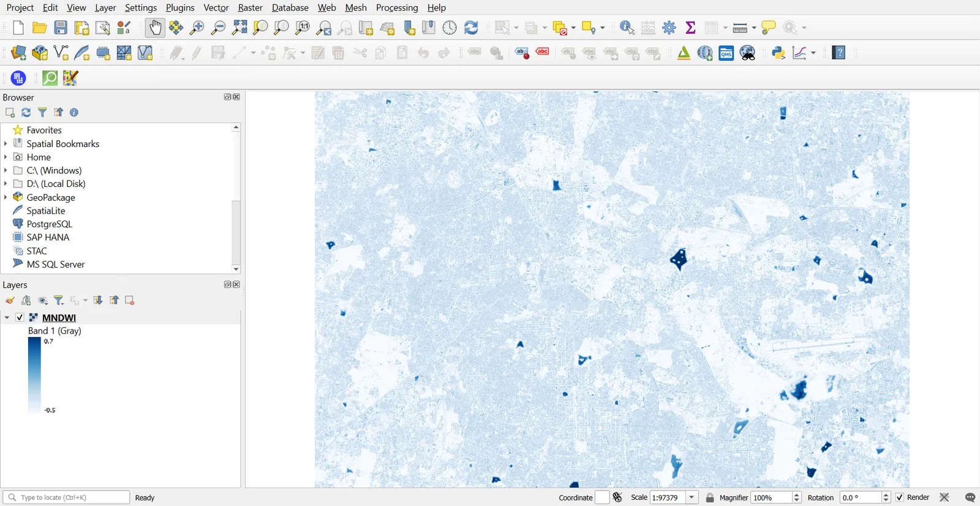Click the CRS status icon in status bar
The width and height of the screenshot is (980, 506).
[944, 497]
